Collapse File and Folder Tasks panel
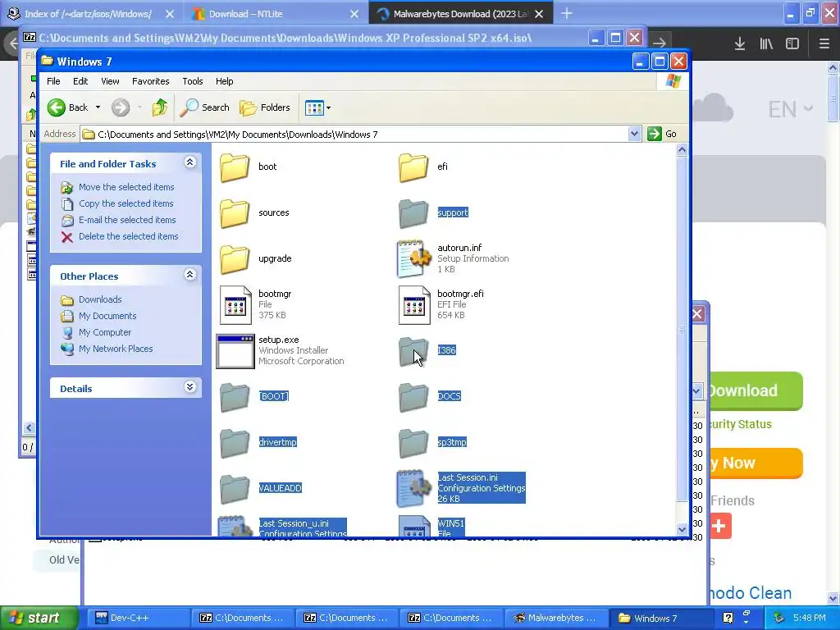This screenshot has width=840, height=630. pyautogui.click(x=189, y=163)
